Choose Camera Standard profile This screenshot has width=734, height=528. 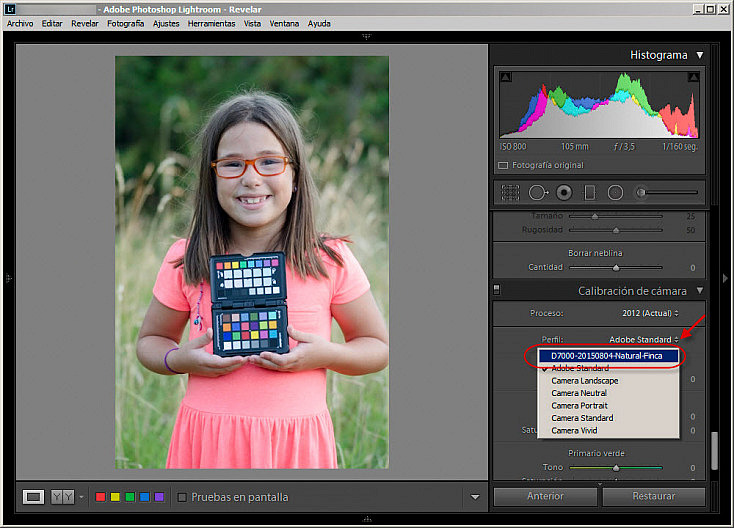tap(608, 418)
